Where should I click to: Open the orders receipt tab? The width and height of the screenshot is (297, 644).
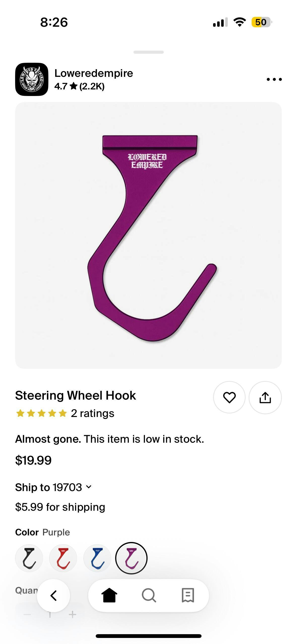188,596
